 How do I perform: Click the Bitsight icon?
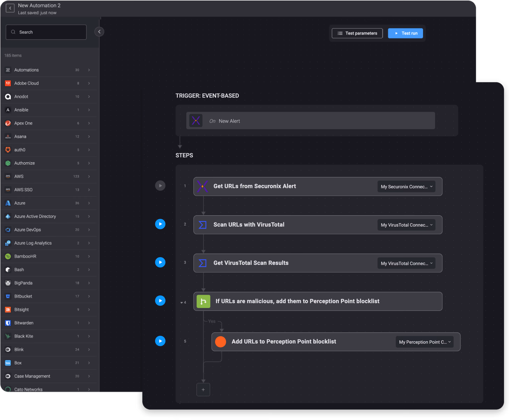pyautogui.click(x=8, y=309)
